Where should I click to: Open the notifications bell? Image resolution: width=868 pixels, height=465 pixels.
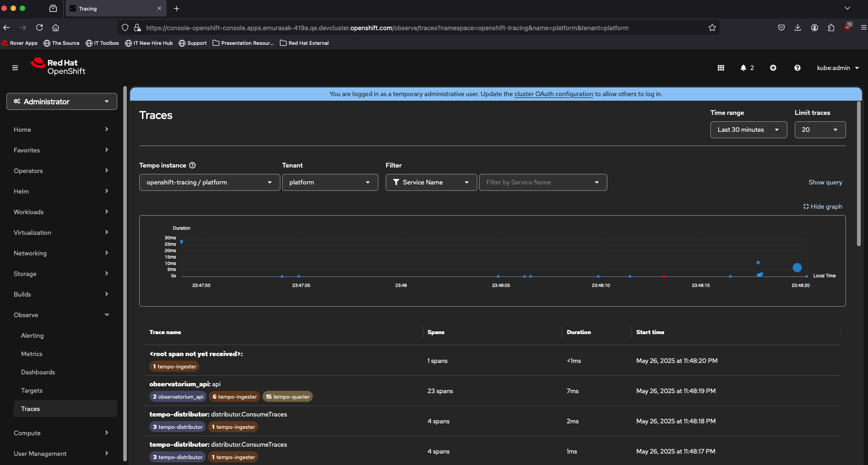(x=743, y=68)
